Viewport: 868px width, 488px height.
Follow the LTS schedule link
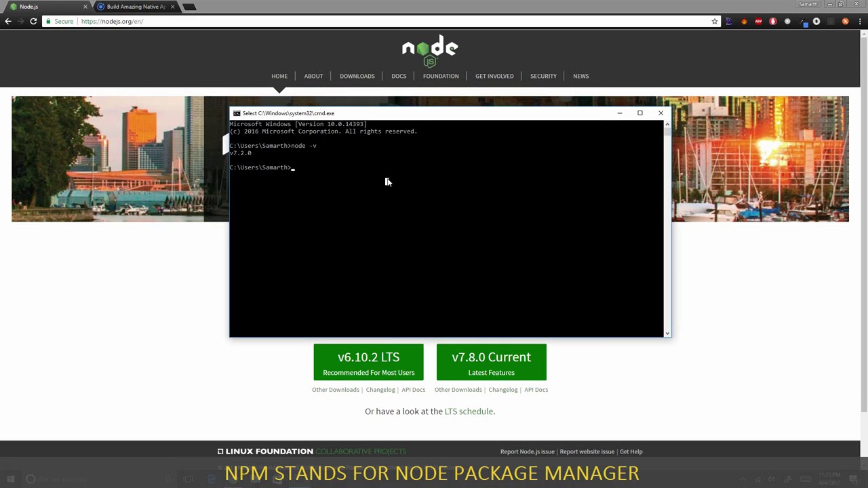pyautogui.click(x=469, y=411)
